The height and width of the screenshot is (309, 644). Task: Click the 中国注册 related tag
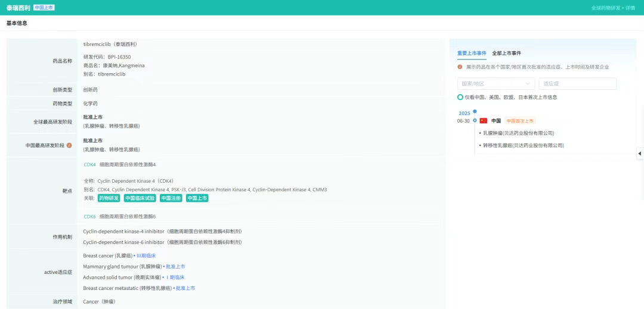coord(171,198)
